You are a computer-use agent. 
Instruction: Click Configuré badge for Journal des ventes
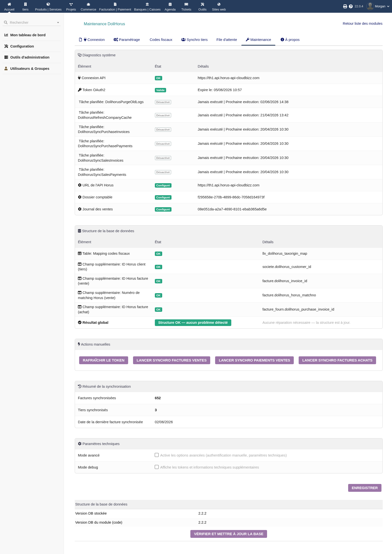pos(163,209)
